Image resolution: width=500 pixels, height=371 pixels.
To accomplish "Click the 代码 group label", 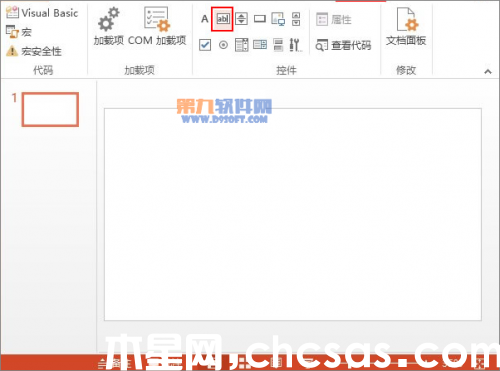I will (43, 70).
